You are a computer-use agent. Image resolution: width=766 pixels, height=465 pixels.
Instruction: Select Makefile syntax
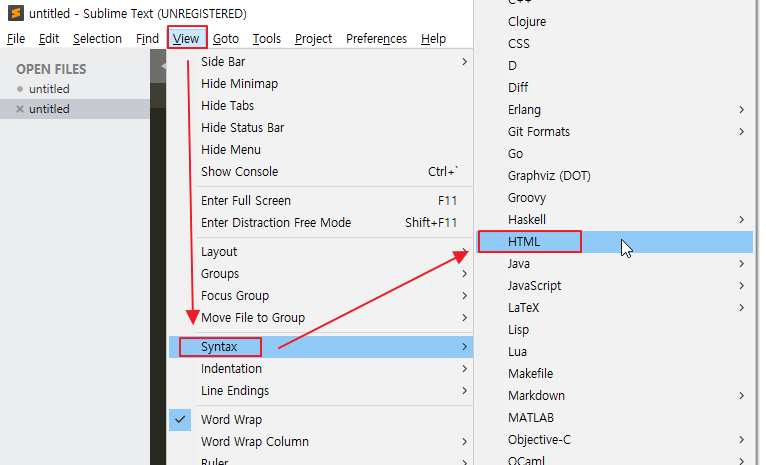pos(615,373)
